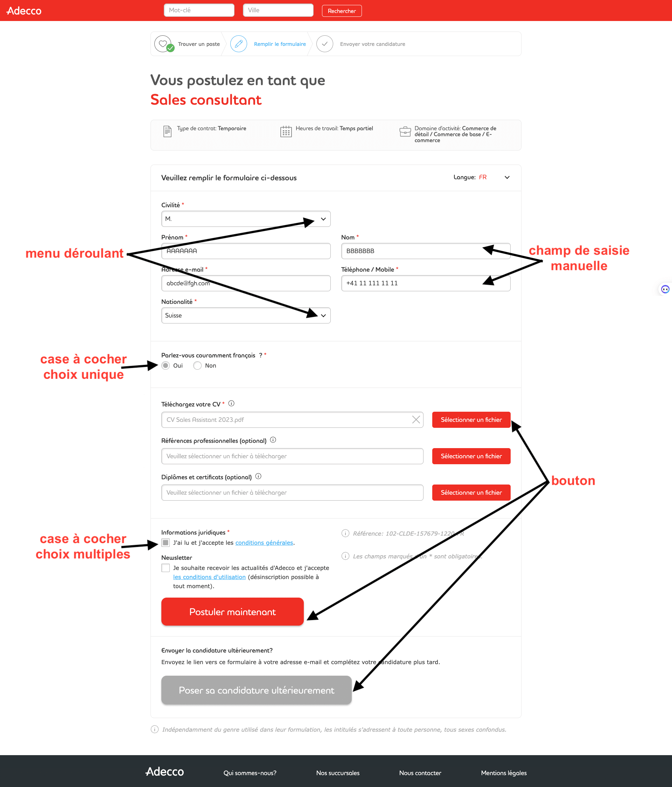Image resolution: width=672 pixels, height=787 pixels.
Task: Click the X to remove CV Sales Assistant 2023.pdf
Action: click(x=415, y=419)
